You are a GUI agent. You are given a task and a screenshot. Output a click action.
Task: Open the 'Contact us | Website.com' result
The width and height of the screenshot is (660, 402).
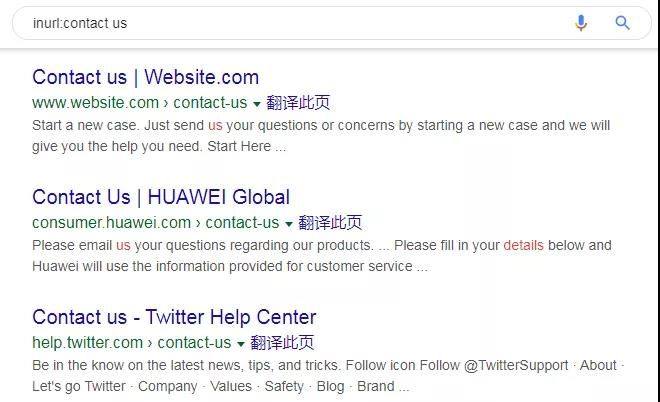pos(146,77)
